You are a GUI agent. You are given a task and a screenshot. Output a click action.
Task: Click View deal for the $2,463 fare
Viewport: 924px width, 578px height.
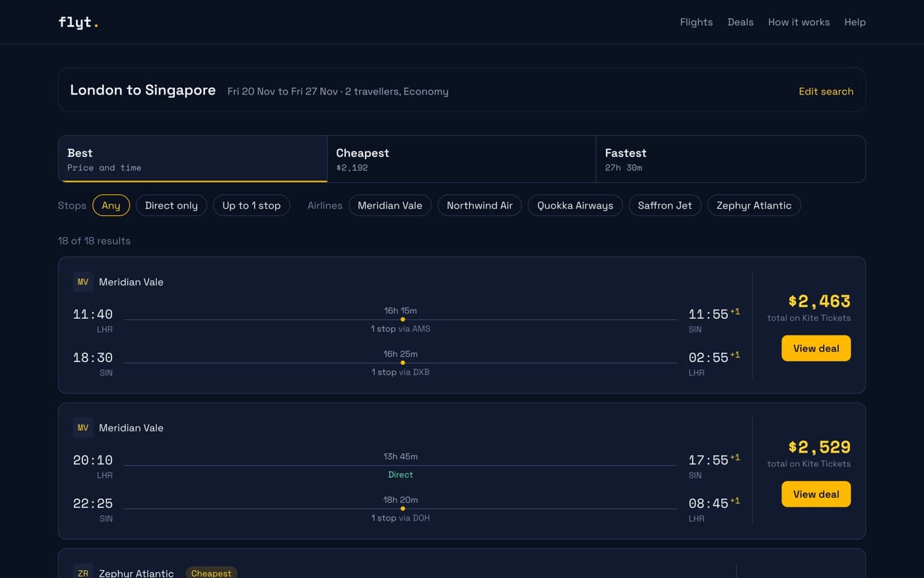pyautogui.click(x=816, y=348)
